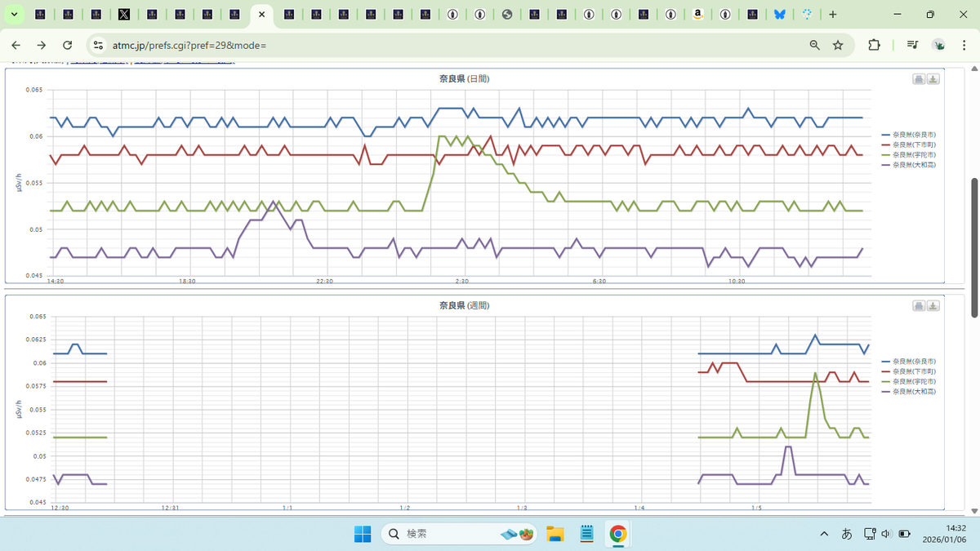Click the 18:30 label on daily chart axis
The image size is (980, 551).
tap(187, 281)
